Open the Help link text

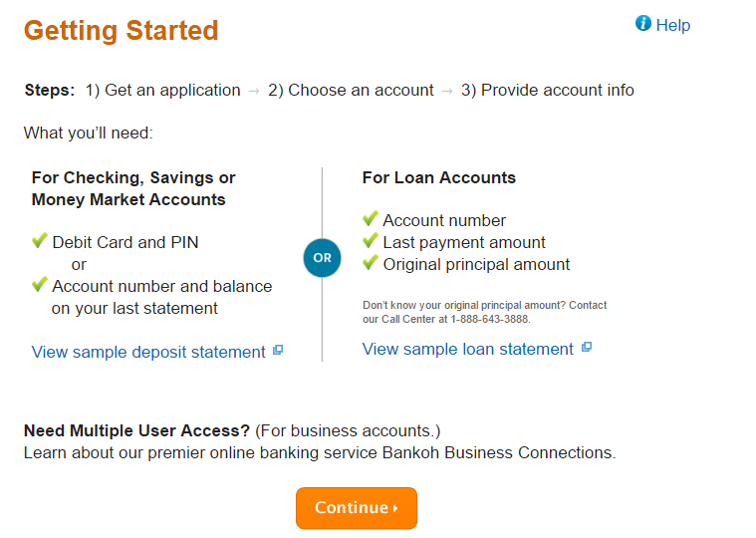(x=673, y=25)
